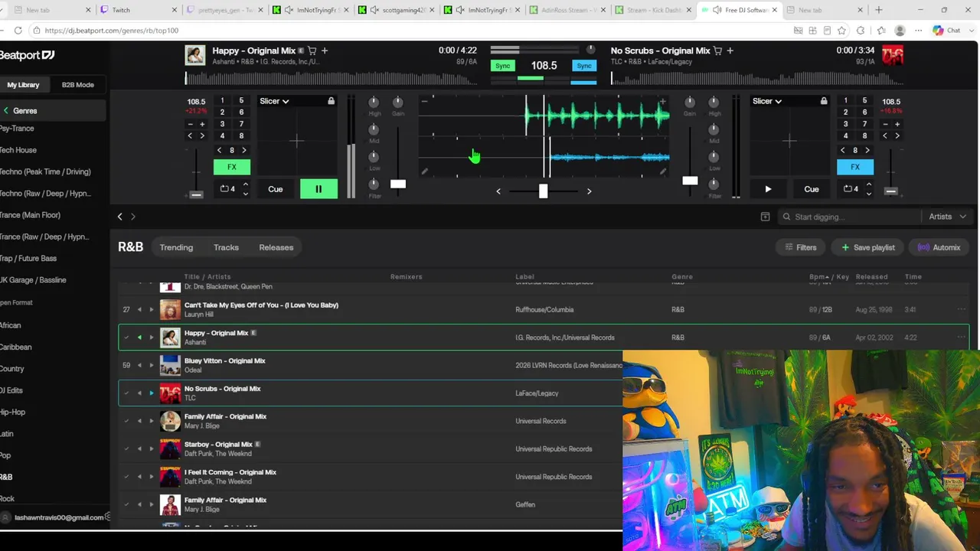Add No Scrubs - Original Mix to cart

coord(717,51)
